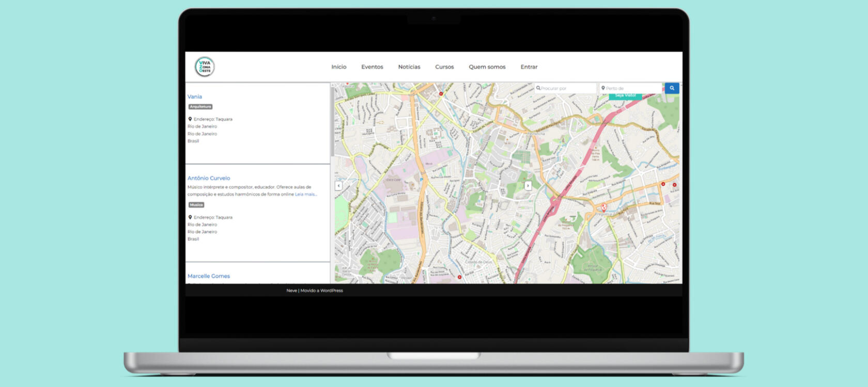The width and height of the screenshot is (868, 387).
Task: Click the Entrar login link
Action: [529, 67]
